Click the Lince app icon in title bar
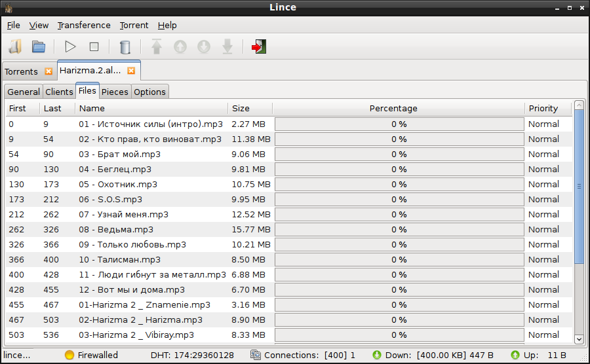The height and width of the screenshot is (364, 590). point(9,7)
